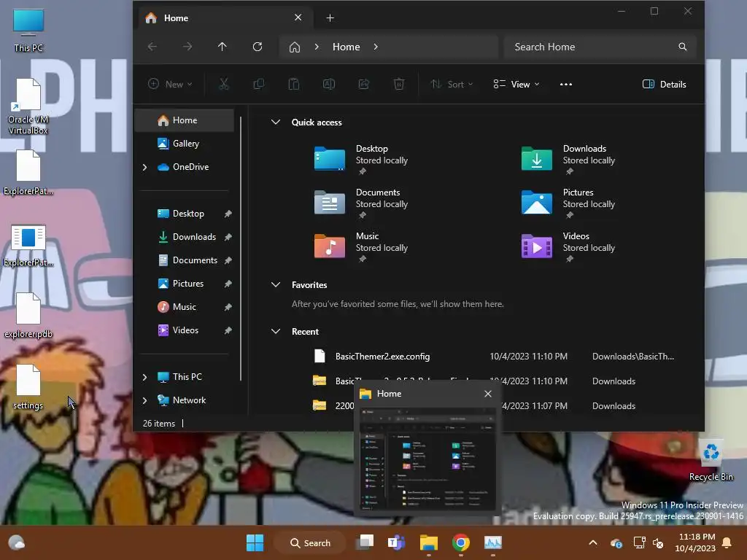The height and width of the screenshot is (560, 747).
Task: Select Home in navigation pane
Action: point(185,120)
